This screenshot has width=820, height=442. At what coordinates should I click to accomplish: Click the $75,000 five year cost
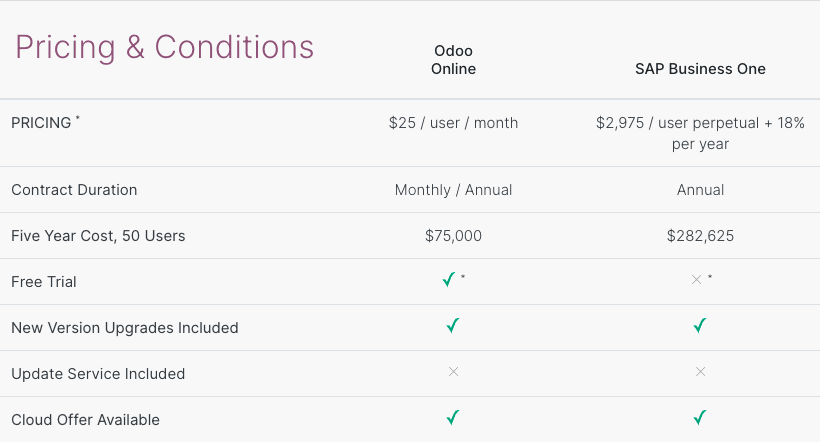pos(453,236)
